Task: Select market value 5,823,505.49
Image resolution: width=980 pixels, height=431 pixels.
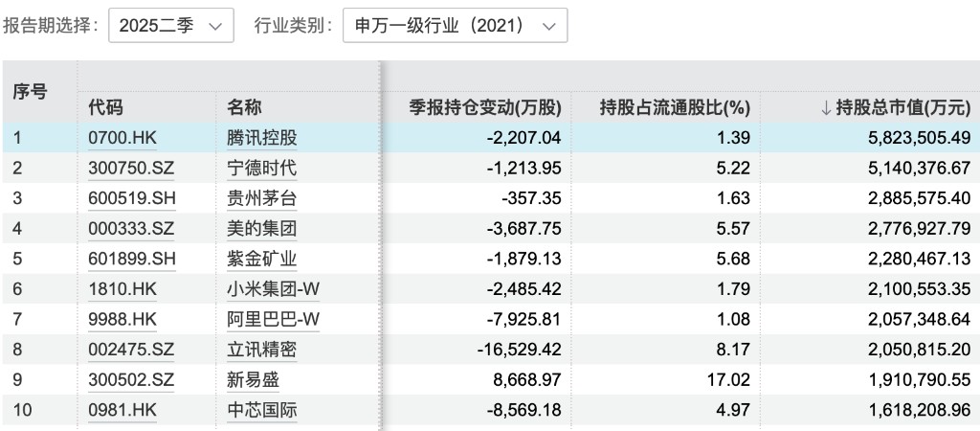Action: pyautogui.click(x=920, y=138)
